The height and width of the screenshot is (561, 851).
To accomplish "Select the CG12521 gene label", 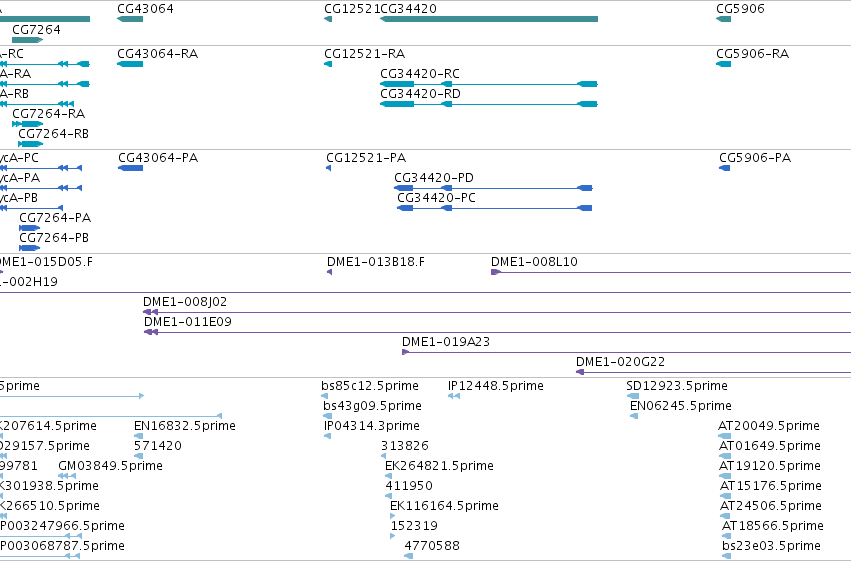I will click(x=352, y=9).
